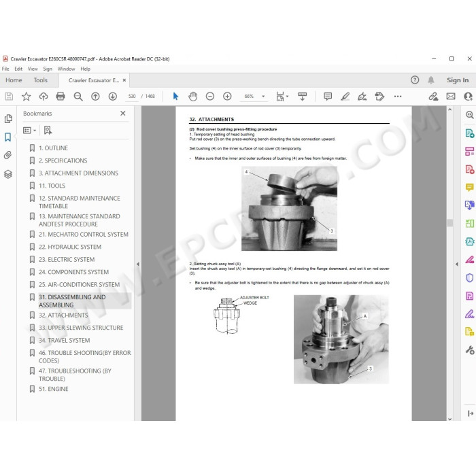Open attachments paperclip panel
This screenshot has height=476, width=476.
(8, 156)
